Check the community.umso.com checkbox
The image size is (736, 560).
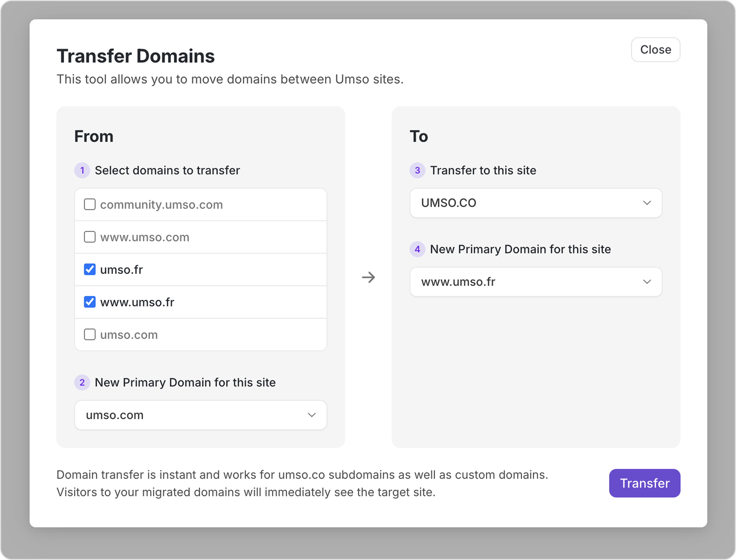pyautogui.click(x=90, y=204)
